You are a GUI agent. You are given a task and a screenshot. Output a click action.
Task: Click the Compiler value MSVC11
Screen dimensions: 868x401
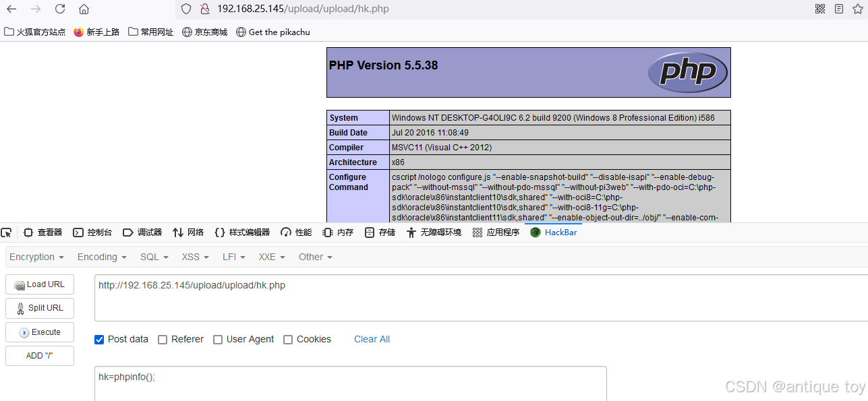pos(441,148)
